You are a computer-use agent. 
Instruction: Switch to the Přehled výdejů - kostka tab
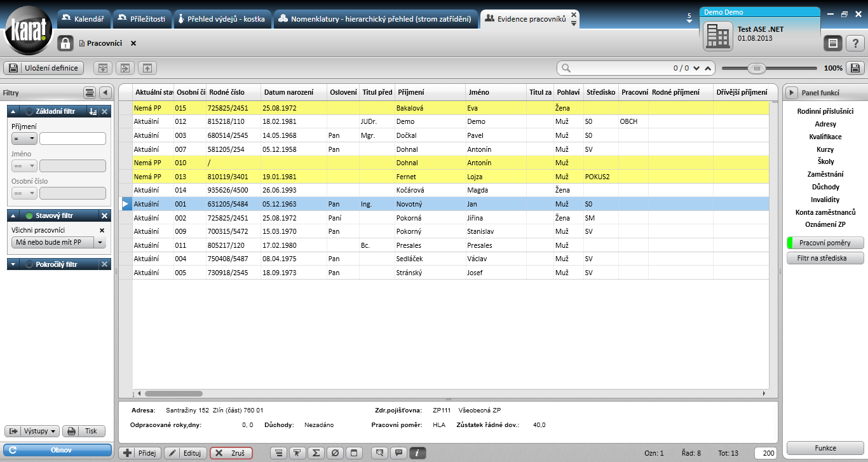pyautogui.click(x=221, y=19)
